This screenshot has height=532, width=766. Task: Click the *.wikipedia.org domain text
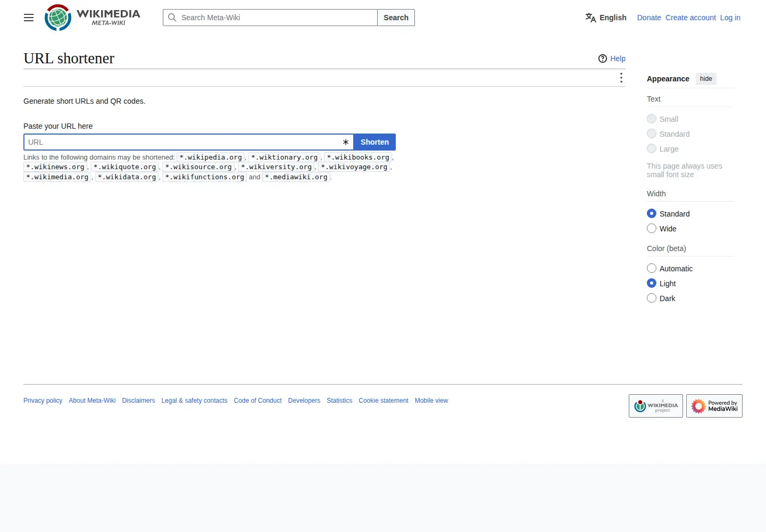pos(211,157)
